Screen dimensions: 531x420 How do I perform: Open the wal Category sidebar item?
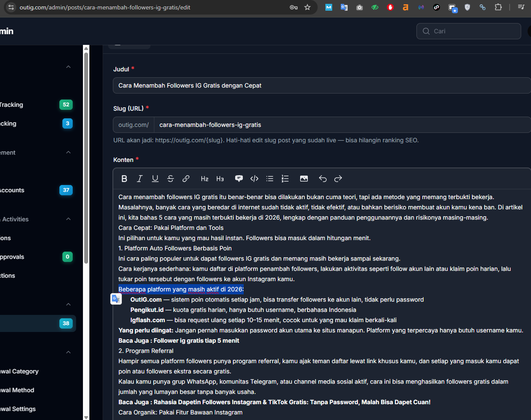38,371
